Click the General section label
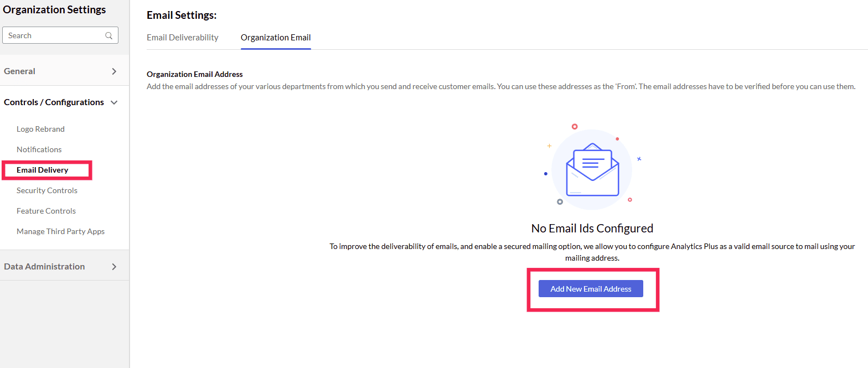The image size is (868, 368). tap(19, 71)
